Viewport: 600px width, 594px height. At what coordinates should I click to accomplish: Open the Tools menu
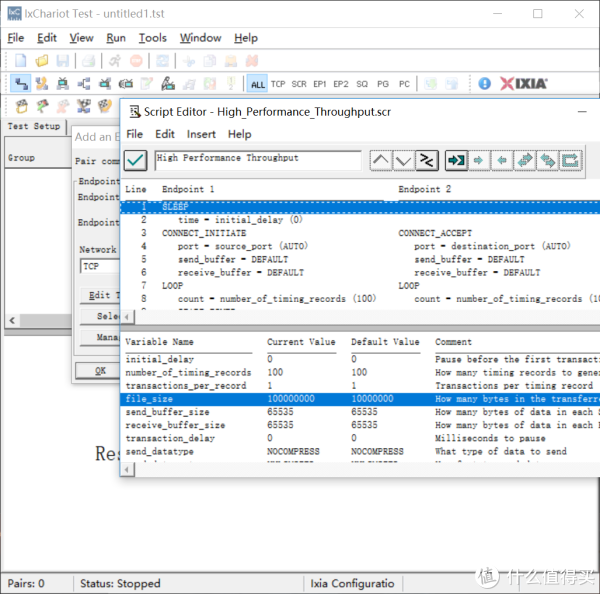(152, 38)
